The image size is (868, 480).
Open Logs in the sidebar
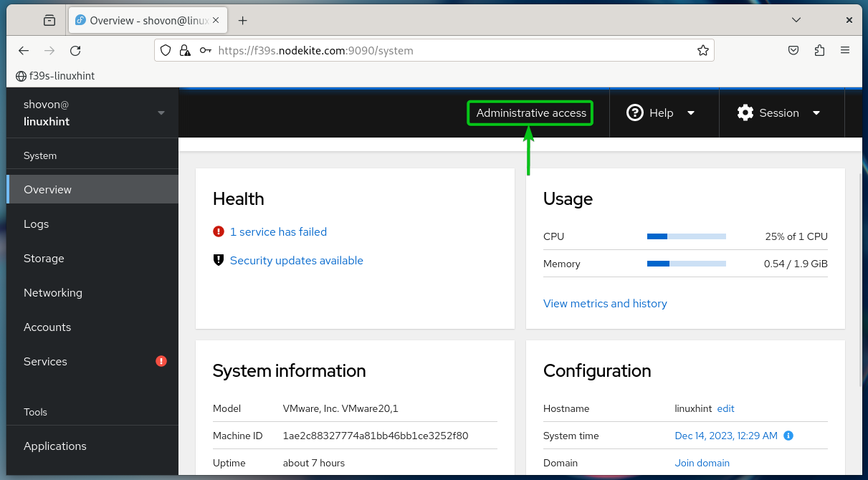coord(92,224)
